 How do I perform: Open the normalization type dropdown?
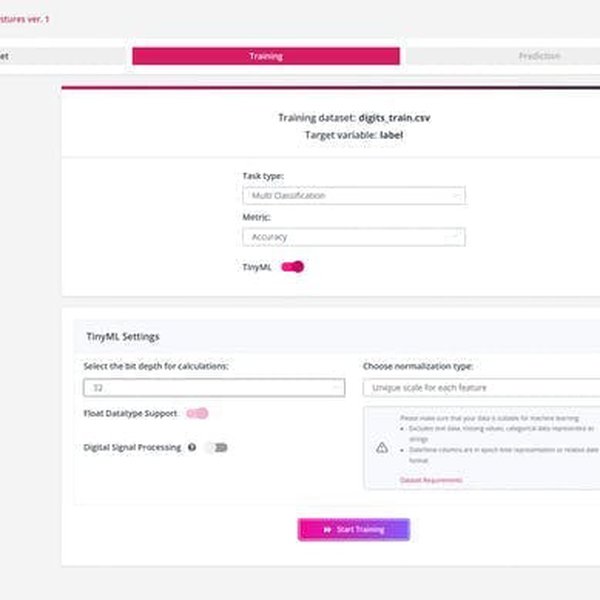(482, 387)
